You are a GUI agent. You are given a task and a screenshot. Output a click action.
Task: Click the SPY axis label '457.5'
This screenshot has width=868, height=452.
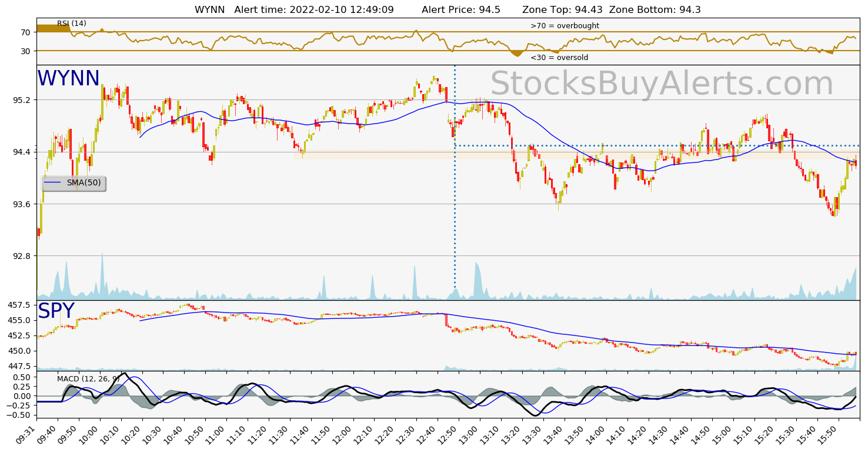pos(19,305)
